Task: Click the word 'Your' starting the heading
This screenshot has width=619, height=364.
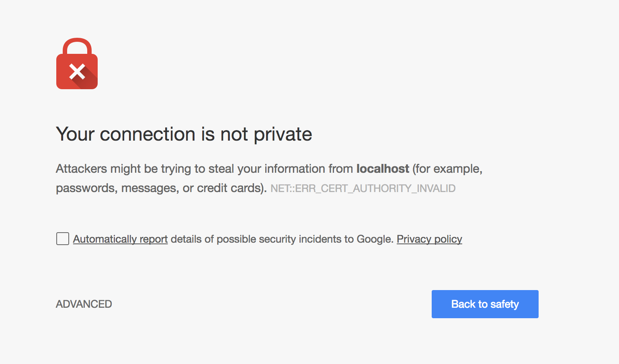Action: coord(75,135)
